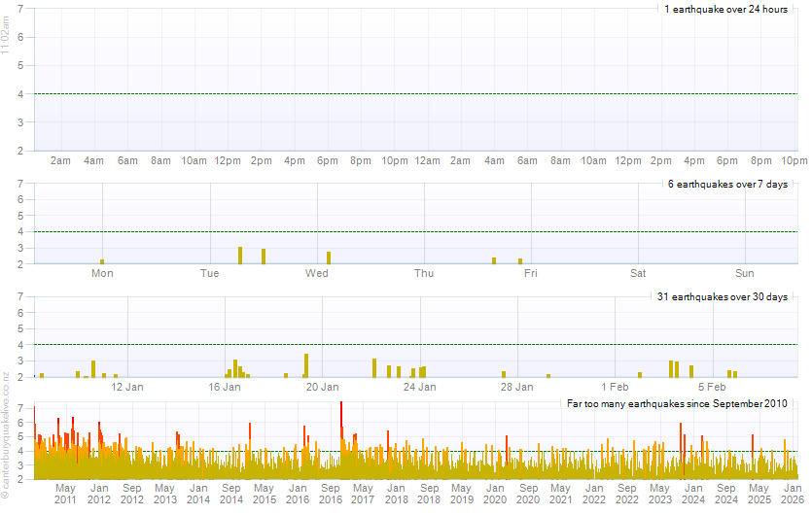The width and height of the screenshot is (812, 515).
Task: Select Monday's earthquake bar in the 7-day chart
Action: pos(102,261)
